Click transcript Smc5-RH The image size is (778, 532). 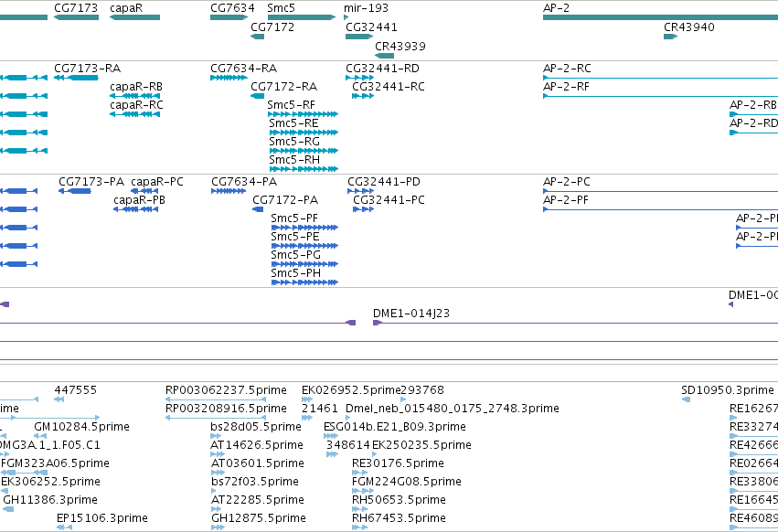294,160
